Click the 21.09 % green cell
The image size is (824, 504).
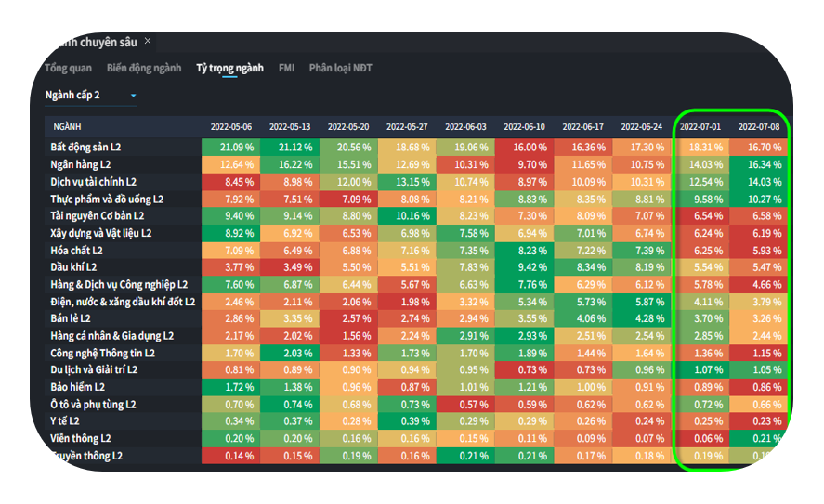click(x=231, y=147)
